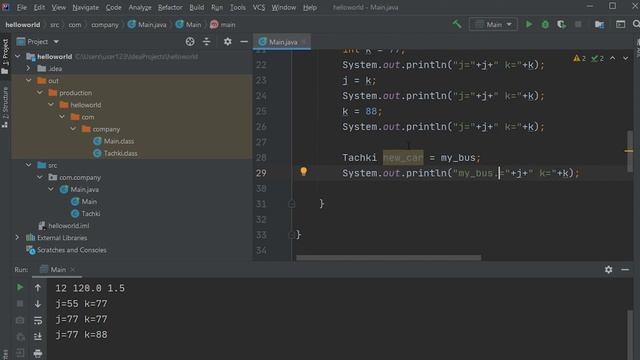Click the up arrow in Run panel
The height and width of the screenshot is (360, 640).
pyautogui.click(x=38, y=288)
